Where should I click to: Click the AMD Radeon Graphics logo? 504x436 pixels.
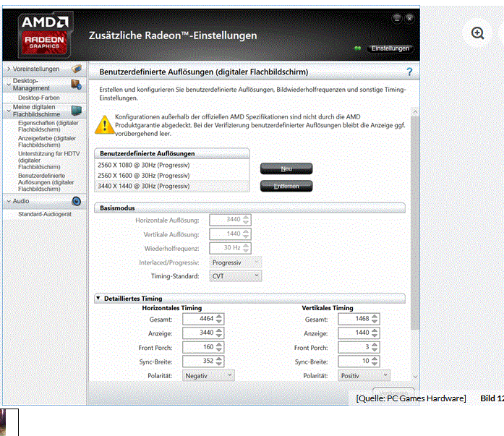(x=45, y=35)
